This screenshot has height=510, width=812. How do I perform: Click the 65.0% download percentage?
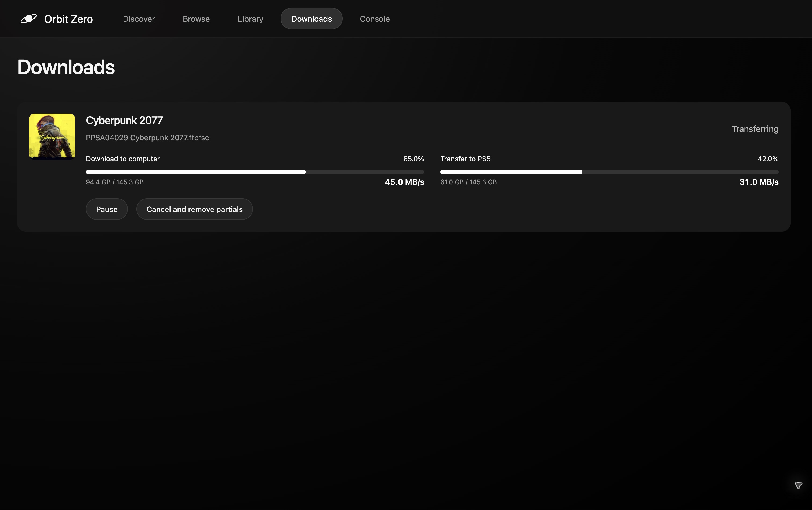(x=414, y=159)
